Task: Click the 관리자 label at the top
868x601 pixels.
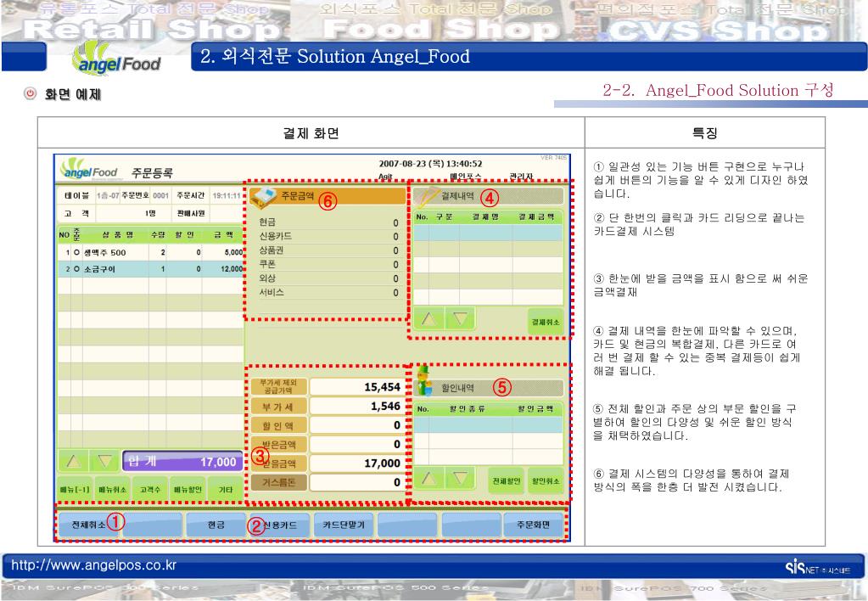Action: 522,177
